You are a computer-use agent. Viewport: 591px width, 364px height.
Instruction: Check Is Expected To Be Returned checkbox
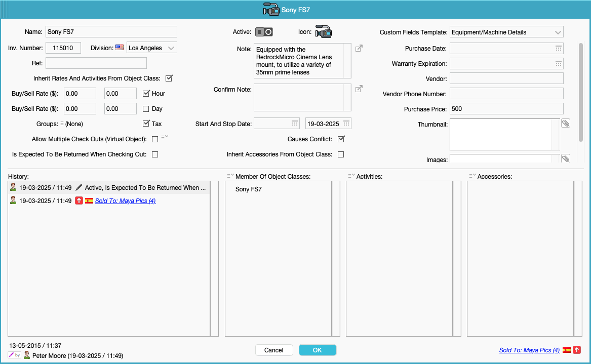tap(155, 154)
